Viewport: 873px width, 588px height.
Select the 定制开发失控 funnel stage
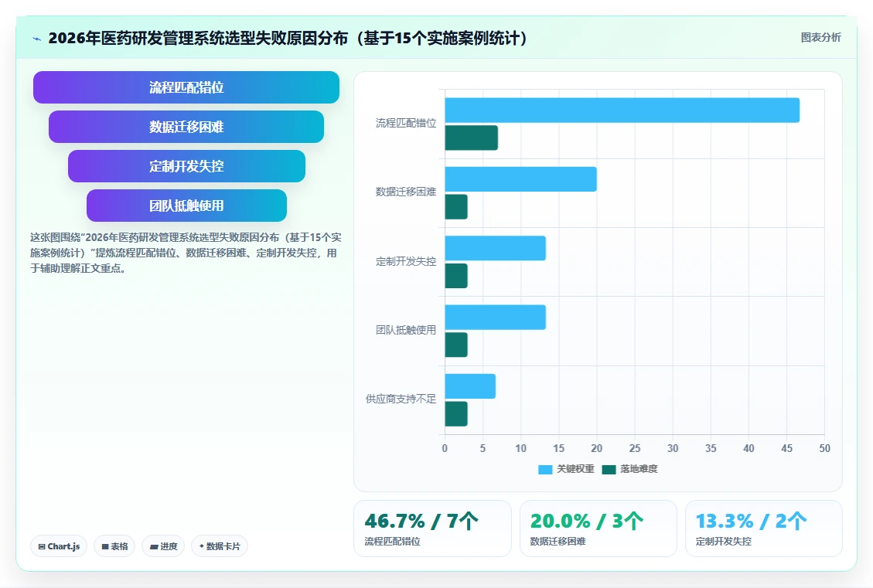(186, 166)
